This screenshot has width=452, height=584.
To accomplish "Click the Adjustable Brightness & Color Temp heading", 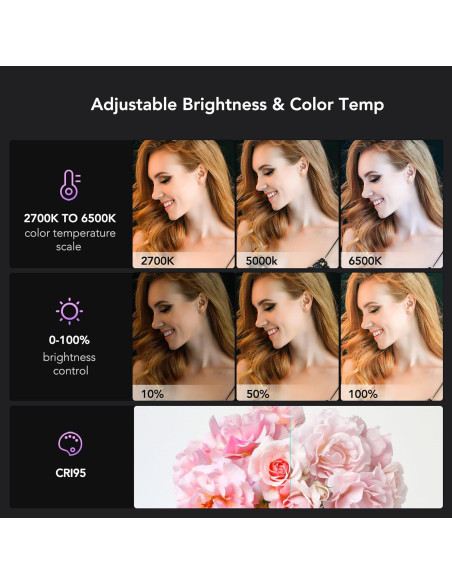I will pyautogui.click(x=237, y=105).
